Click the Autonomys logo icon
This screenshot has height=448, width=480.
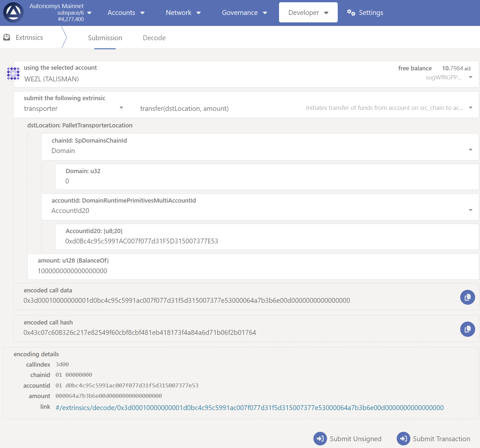(x=13, y=13)
